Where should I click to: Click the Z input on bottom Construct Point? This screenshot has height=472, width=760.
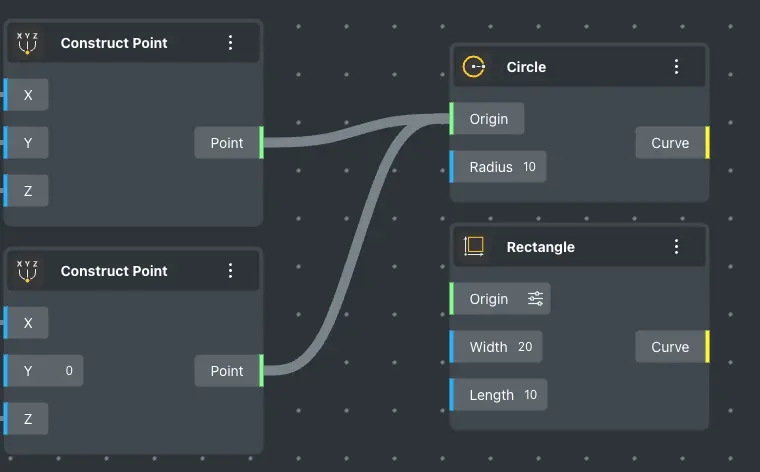(28, 419)
